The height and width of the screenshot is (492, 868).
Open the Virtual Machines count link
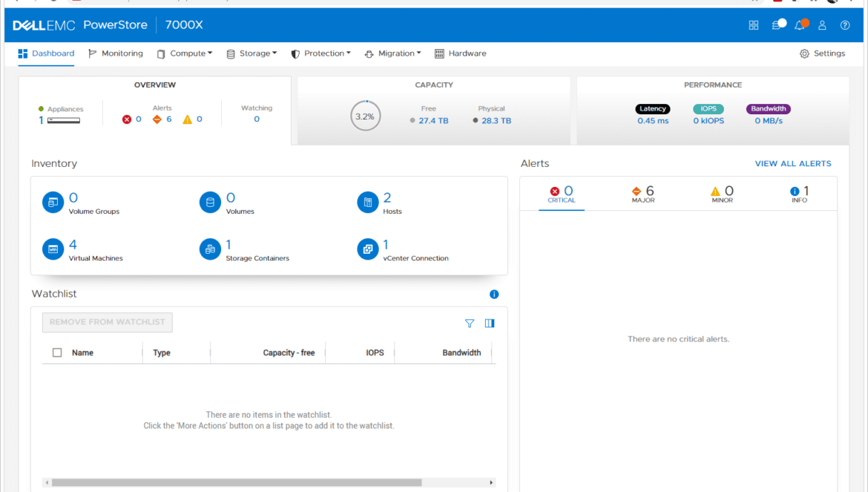coord(73,245)
